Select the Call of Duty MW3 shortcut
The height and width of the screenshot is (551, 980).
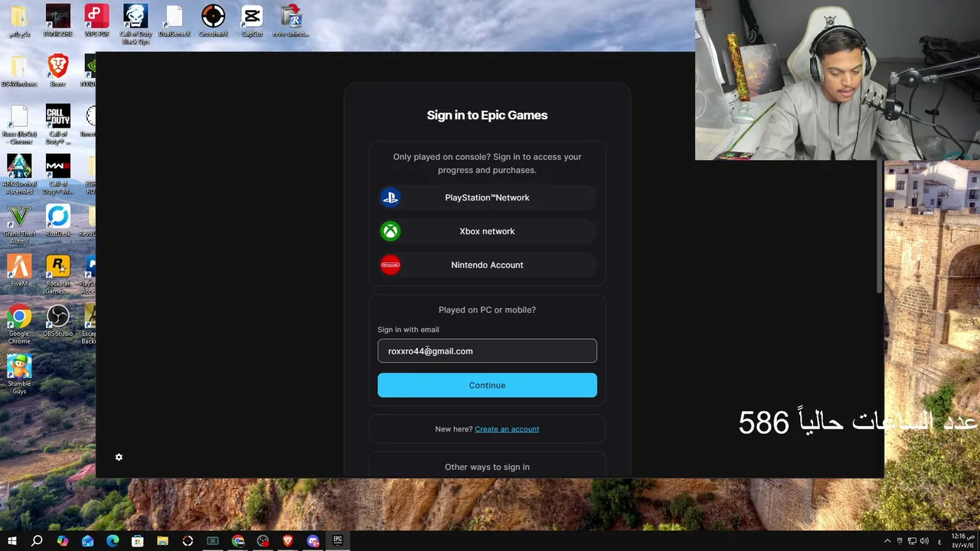point(58,174)
